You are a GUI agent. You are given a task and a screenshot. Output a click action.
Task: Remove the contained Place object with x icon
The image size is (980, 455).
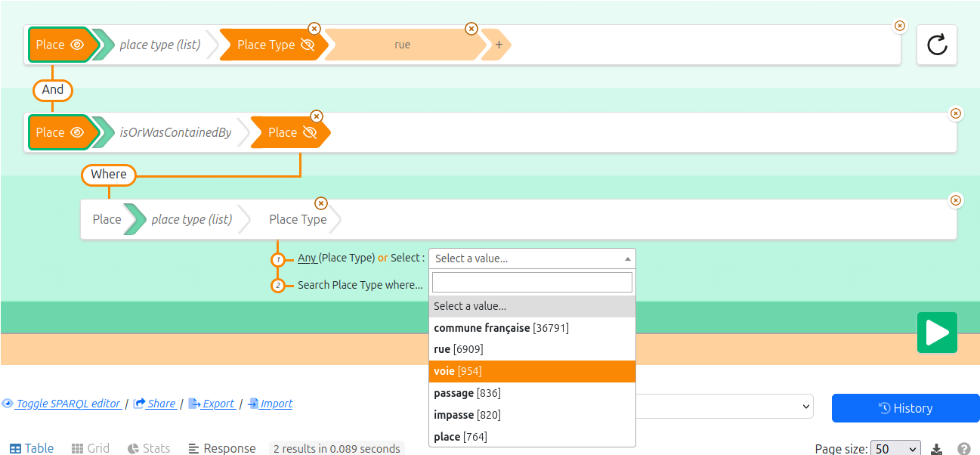click(x=317, y=116)
